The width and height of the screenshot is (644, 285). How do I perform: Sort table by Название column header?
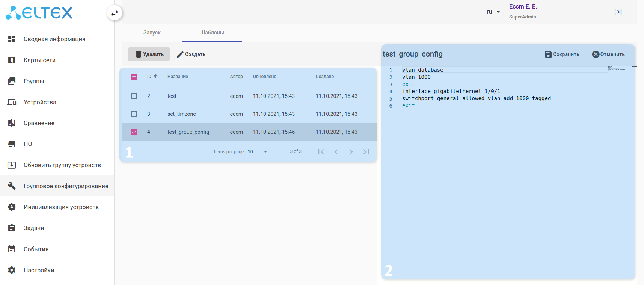pos(178,76)
